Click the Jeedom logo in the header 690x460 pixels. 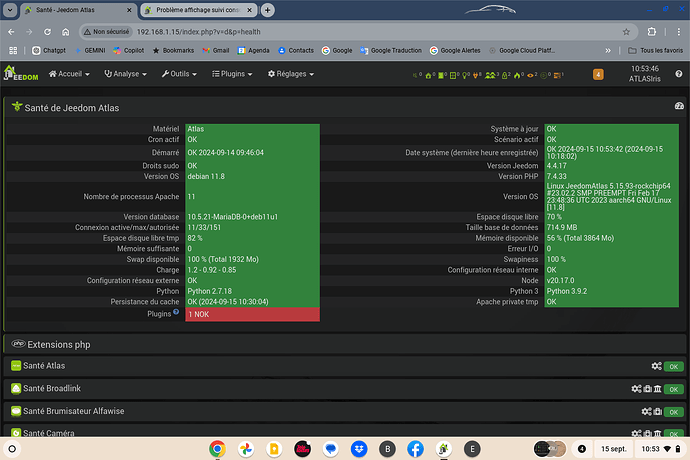point(21,73)
